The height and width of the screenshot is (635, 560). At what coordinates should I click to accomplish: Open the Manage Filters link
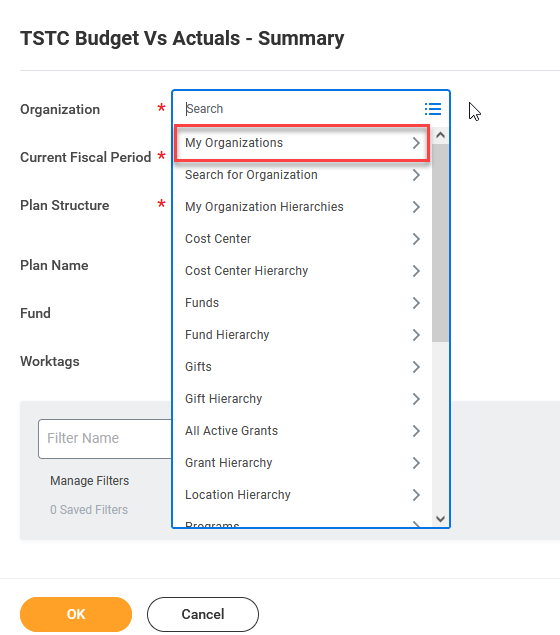(89, 481)
